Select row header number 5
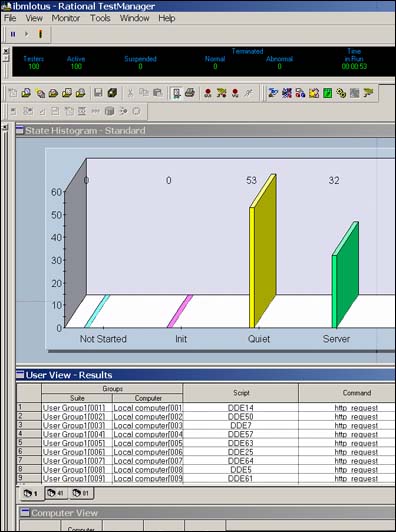 [x=29, y=442]
